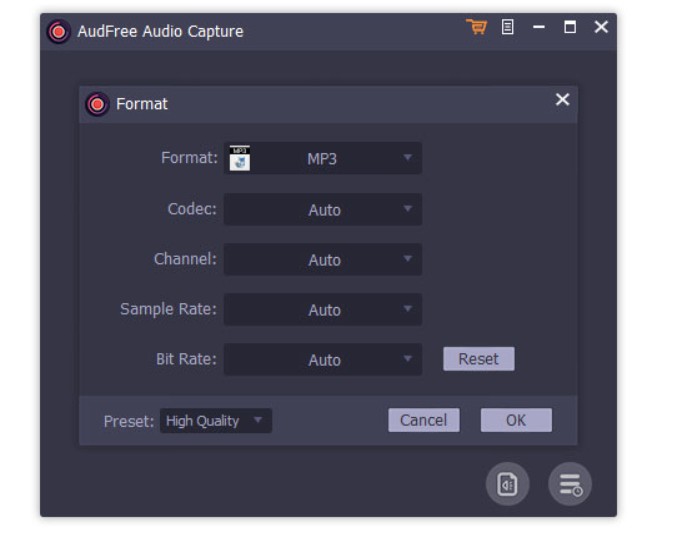Close the Format dialog
Image resolution: width=674 pixels, height=547 pixels.
point(562,100)
